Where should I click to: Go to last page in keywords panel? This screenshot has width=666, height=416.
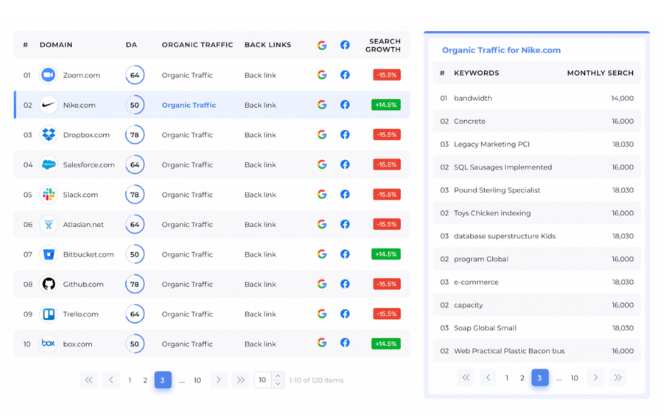tap(618, 377)
